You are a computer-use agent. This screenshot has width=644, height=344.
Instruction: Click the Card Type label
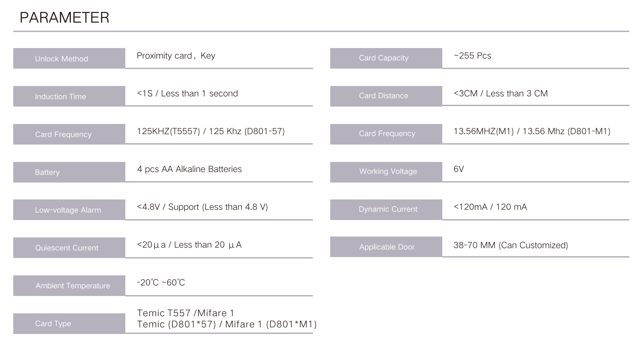point(53,324)
